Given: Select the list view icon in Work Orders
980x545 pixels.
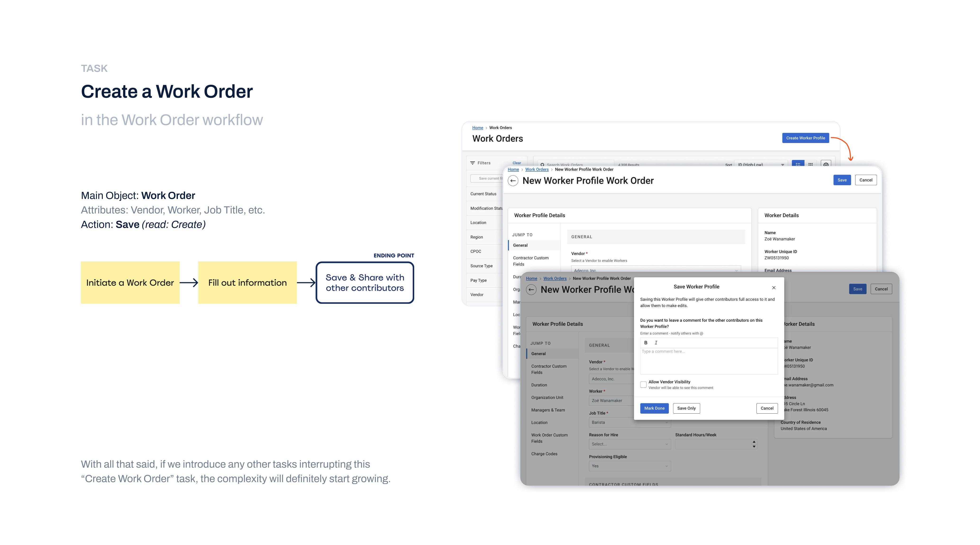Looking at the screenshot, I should pos(798,164).
